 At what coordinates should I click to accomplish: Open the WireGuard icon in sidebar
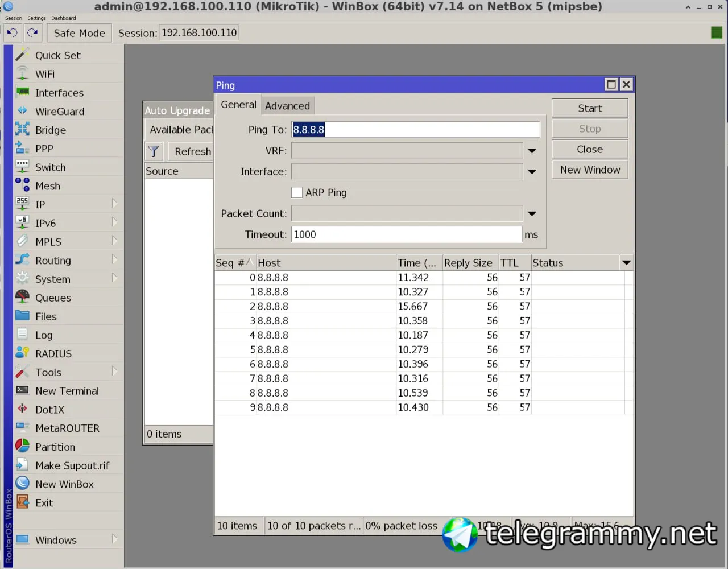(x=22, y=111)
